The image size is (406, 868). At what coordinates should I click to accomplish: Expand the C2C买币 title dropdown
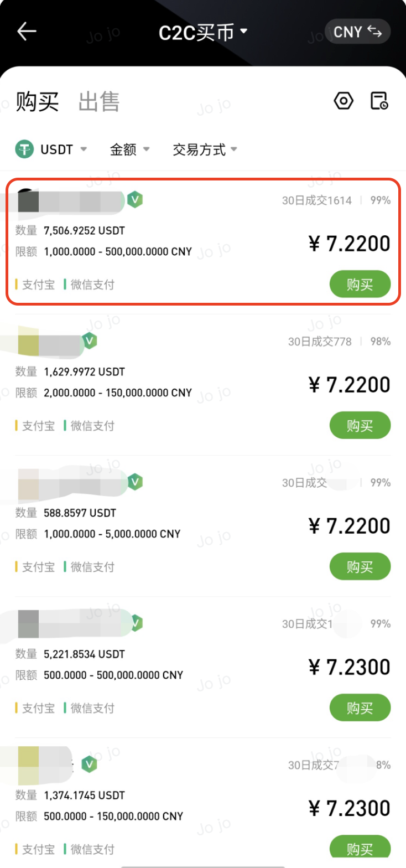203,32
